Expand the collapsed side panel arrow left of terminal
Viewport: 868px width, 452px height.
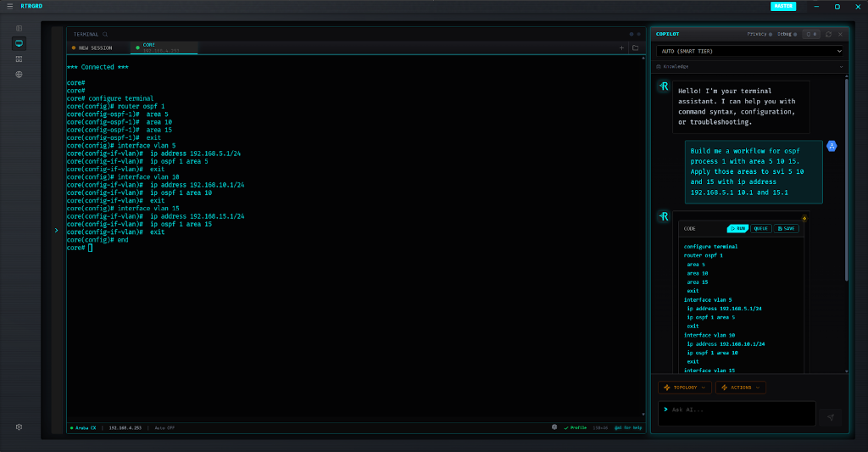coord(56,230)
